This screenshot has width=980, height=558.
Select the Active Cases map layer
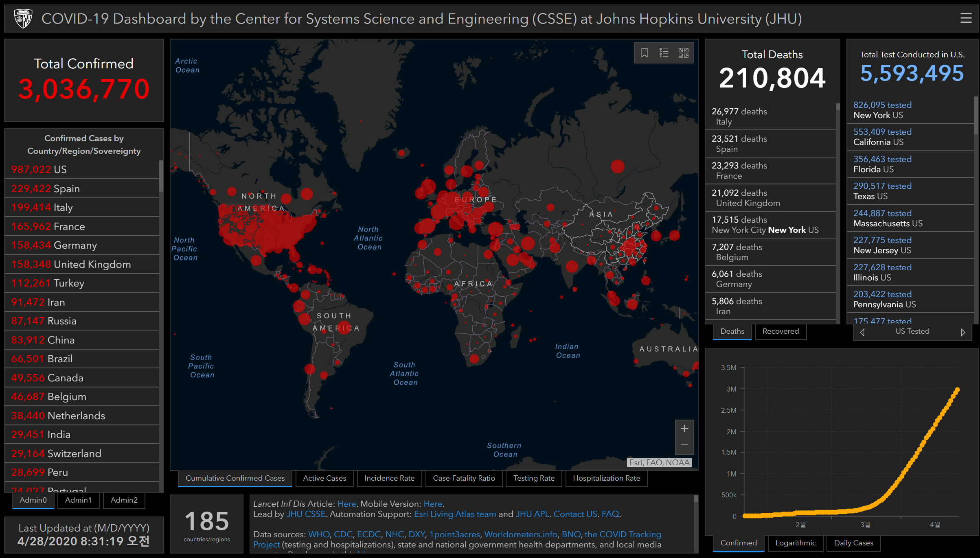click(324, 478)
